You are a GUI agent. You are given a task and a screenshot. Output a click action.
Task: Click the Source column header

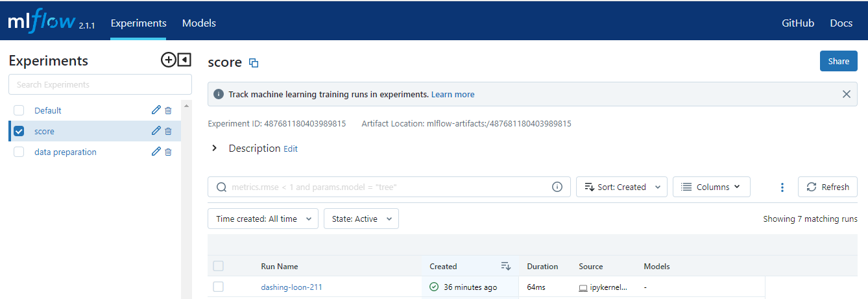pyautogui.click(x=591, y=266)
